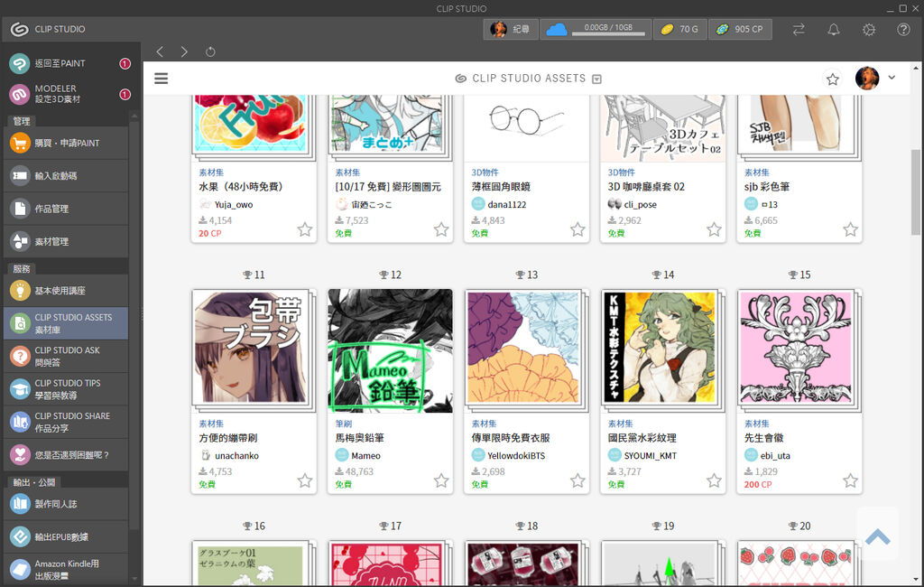Select CLIP STUDIO ASSETS 素材庫 sidebar item

click(x=66, y=323)
